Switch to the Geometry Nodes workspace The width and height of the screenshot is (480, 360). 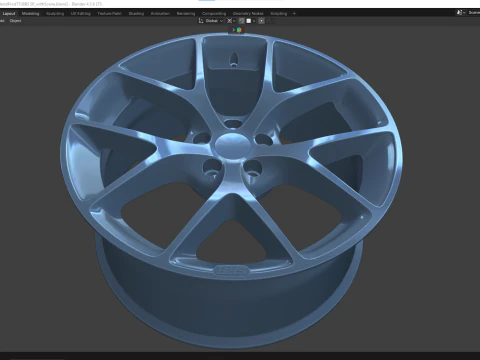tap(248, 14)
